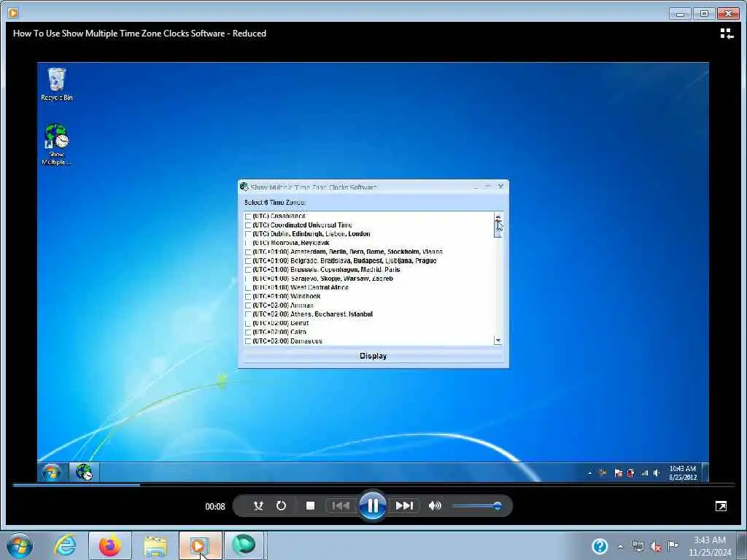
Task: Open the network tray icon
Action: [638, 547]
